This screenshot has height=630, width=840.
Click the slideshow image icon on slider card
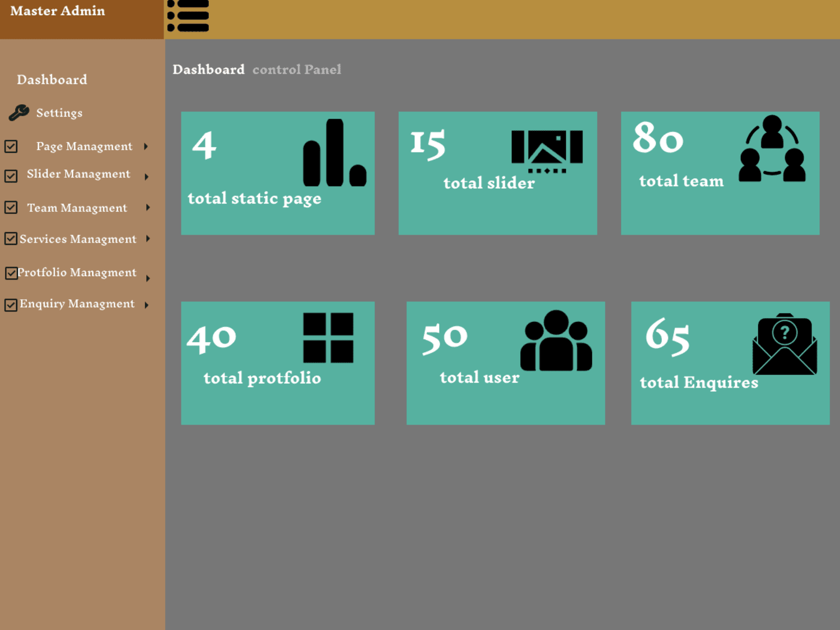pos(547,152)
